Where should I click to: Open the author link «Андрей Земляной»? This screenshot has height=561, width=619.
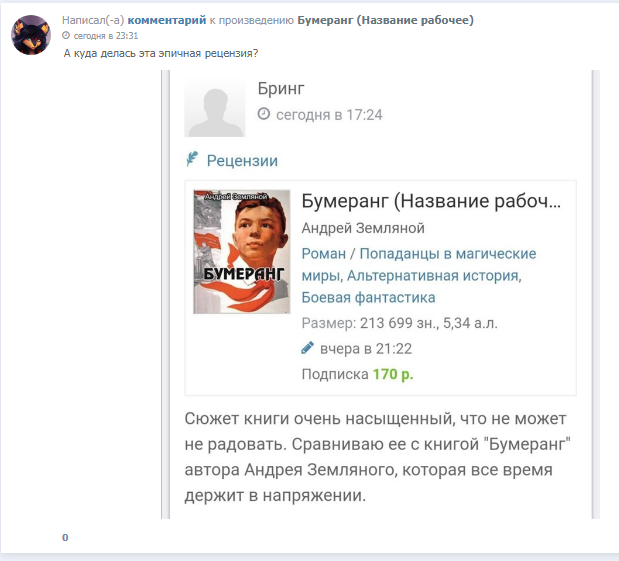click(x=363, y=228)
